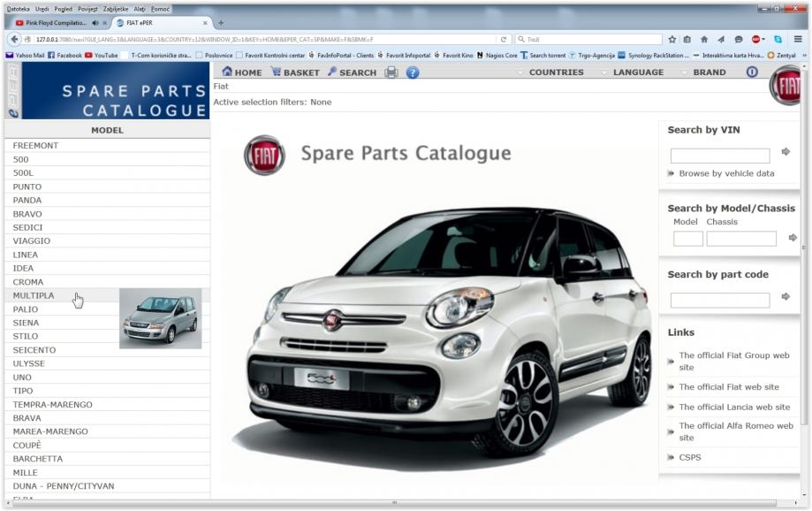This screenshot has width=812, height=511.
Task: Open the Search torrent bookmark
Action: click(x=543, y=55)
